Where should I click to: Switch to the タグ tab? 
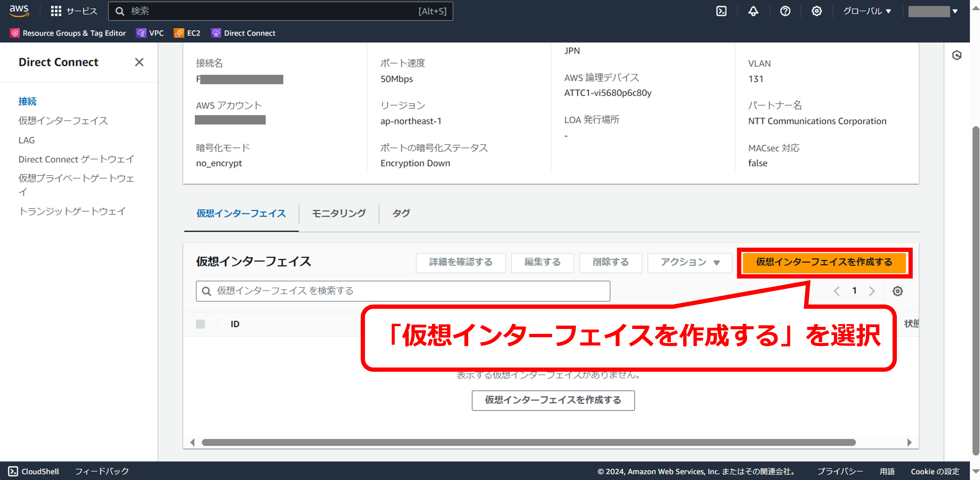click(x=401, y=213)
